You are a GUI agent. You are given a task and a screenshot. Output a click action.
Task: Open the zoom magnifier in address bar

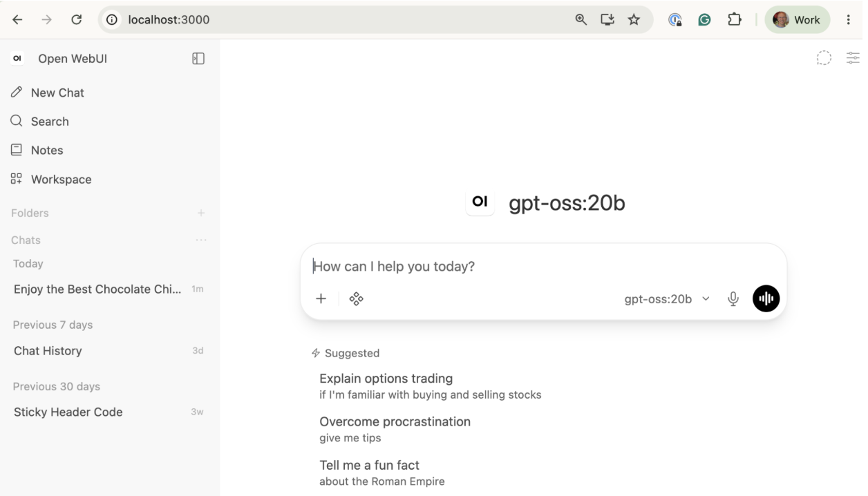tap(581, 20)
